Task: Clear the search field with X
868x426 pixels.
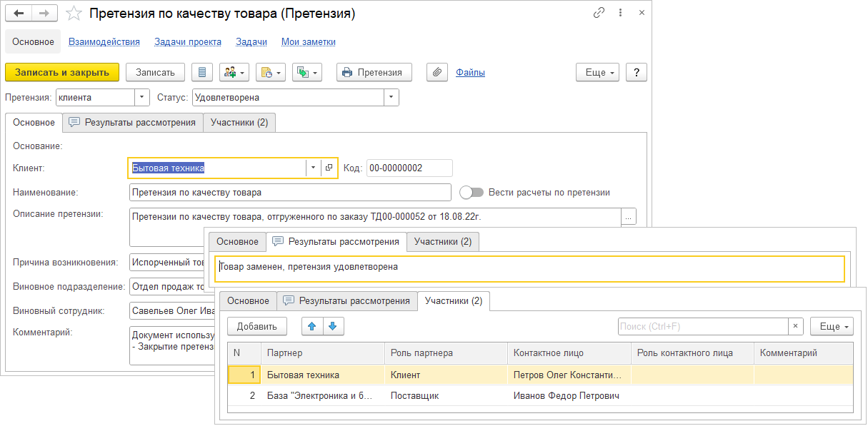Action: coord(795,326)
